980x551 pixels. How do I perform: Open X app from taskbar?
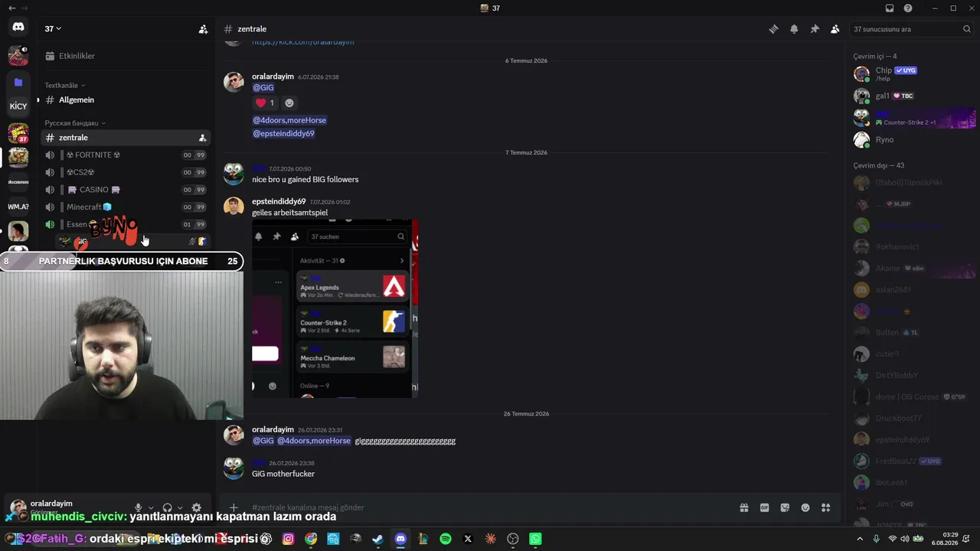(468, 539)
